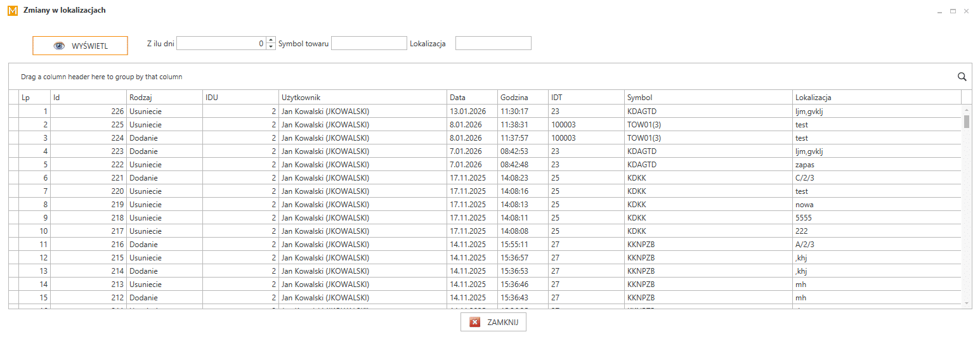Screen dimensions: 980x339
Task: Select time cell 15:36:57
Action: (x=523, y=258)
